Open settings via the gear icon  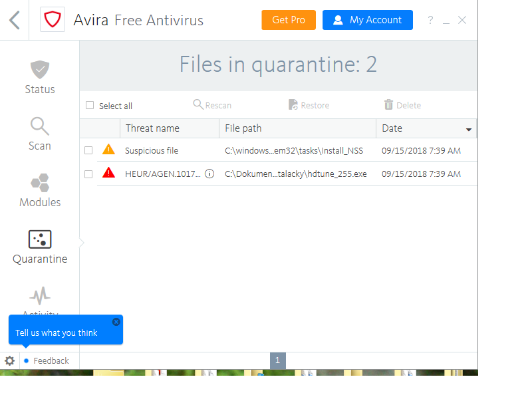tap(10, 360)
